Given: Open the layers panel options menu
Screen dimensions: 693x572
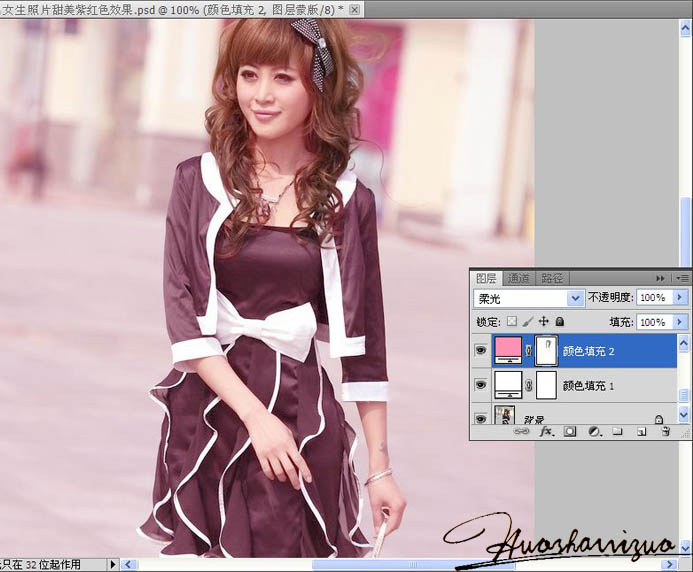Looking at the screenshot, I should pyautogui.click(x=683, y=278).
